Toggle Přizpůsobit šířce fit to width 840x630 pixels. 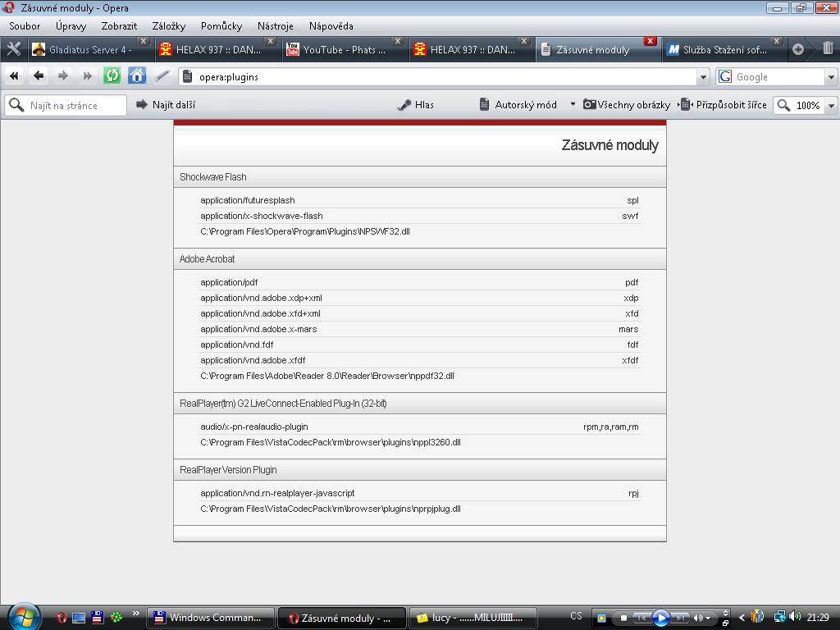click(722, 105)
